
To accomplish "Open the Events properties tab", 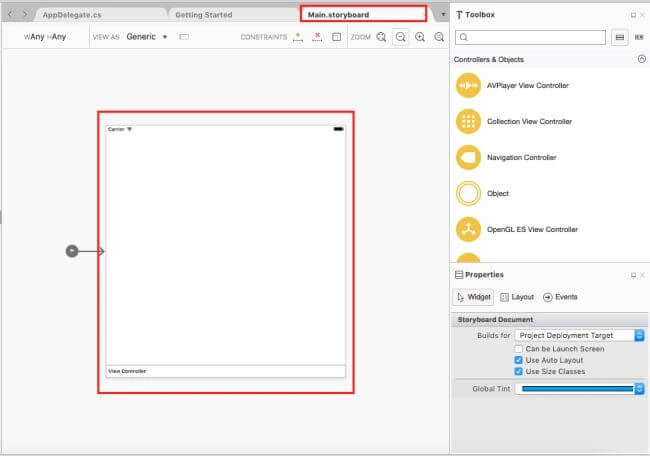I will click(560, 297).
